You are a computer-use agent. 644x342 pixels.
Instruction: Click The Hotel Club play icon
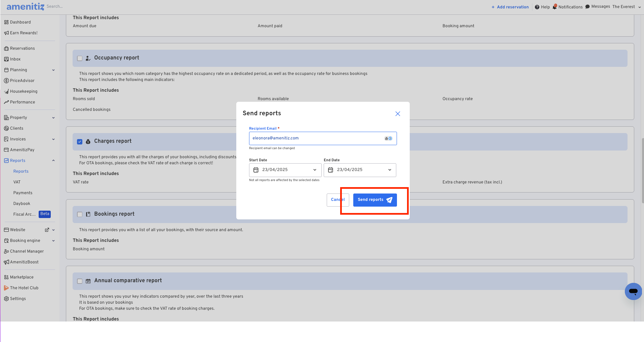click(x=6, y=288)
